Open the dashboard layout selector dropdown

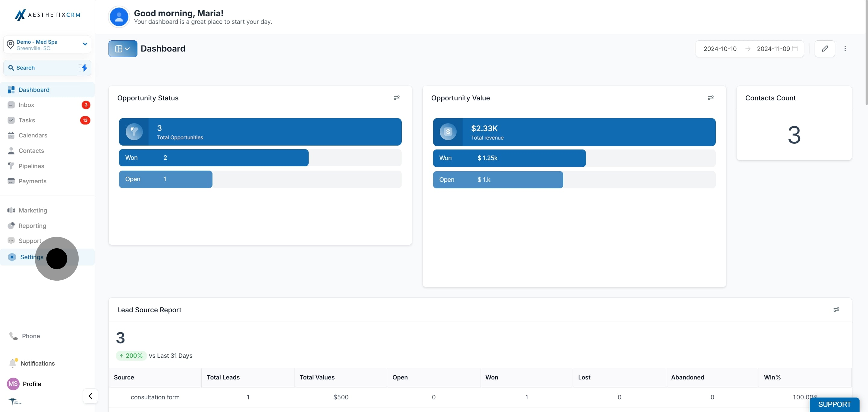click(x=123, y=49)
